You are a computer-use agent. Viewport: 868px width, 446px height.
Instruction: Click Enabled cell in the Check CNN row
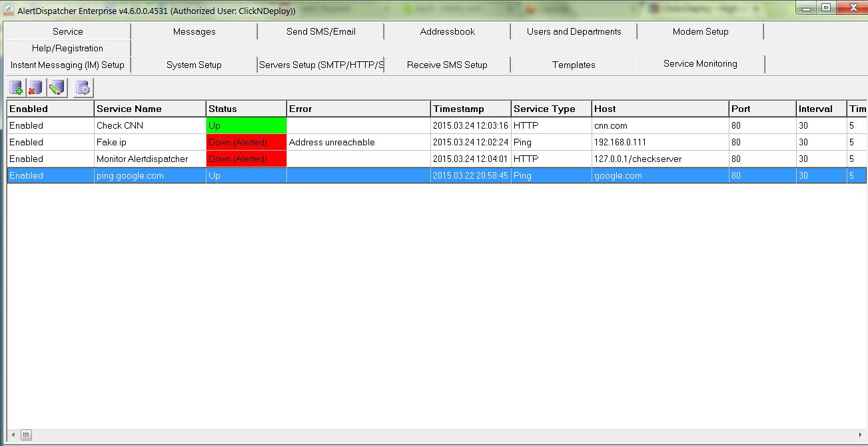[x=51, y=125]
